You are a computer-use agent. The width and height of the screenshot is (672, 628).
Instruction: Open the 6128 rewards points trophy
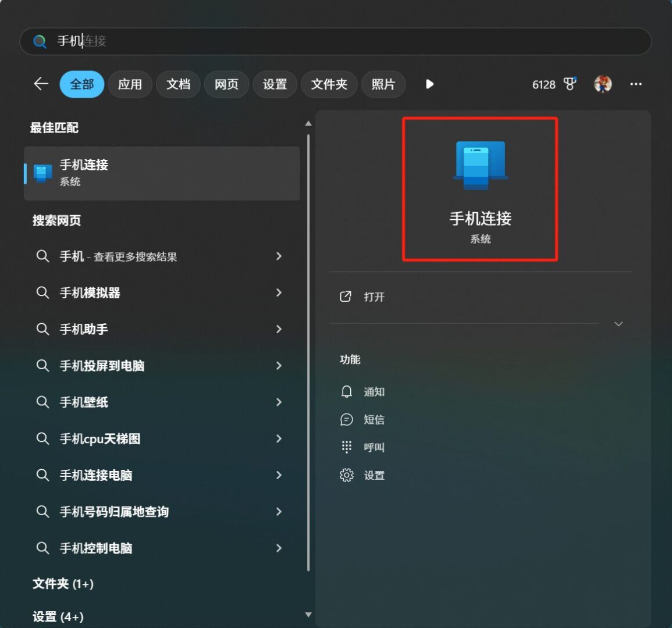[554, 84]
